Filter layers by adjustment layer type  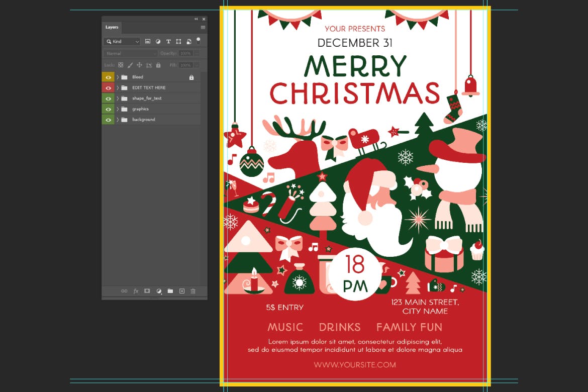pyautogui.click(x=158, y=42)
